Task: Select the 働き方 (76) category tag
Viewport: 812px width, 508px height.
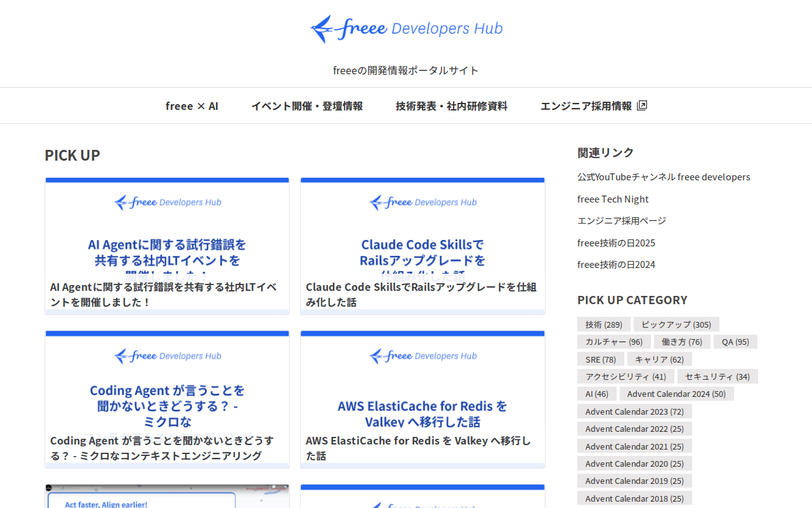Action: pyautogui.click(x=682, y=342)
